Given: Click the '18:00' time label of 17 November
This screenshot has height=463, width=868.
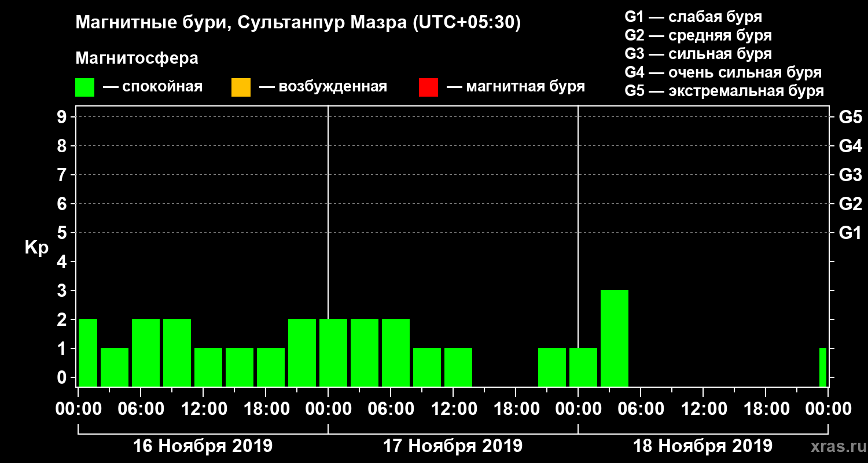Looking at the screenshot, I should (x=516, y=409).
